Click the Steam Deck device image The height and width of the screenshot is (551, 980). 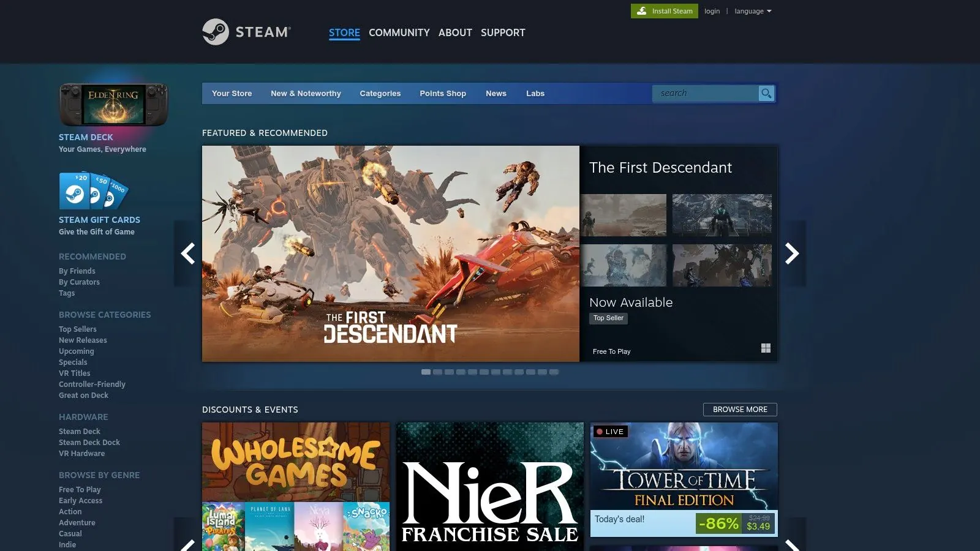(113, 104)
